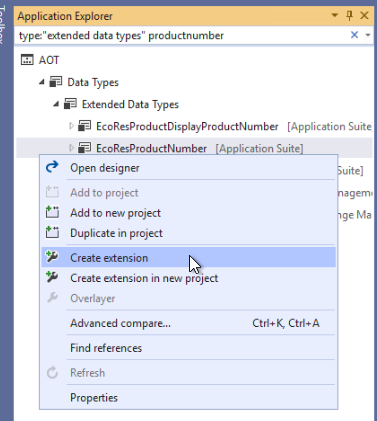Select the AOT root tree label
Screen dimensions: 377x421
pos(49,60)
